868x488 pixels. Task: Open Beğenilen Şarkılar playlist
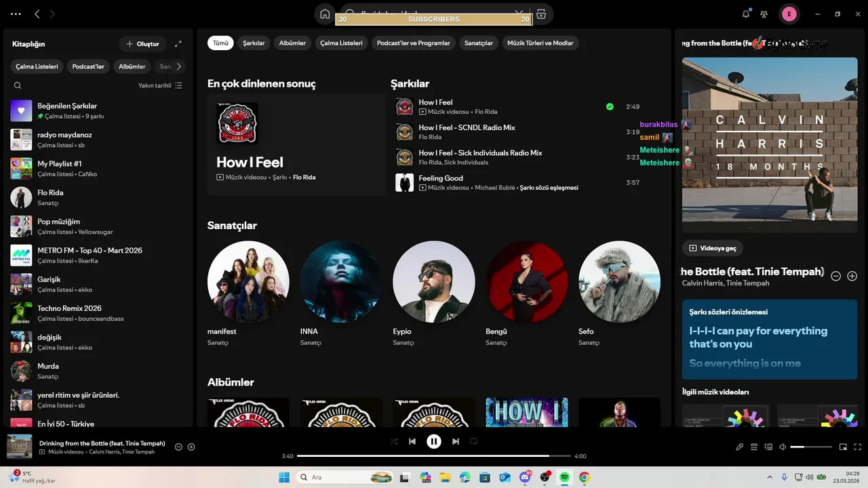pos(98,110)
